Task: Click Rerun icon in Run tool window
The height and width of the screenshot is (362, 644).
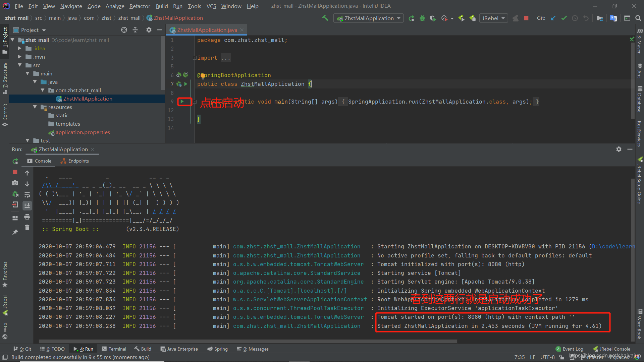Action: point(15,161)
